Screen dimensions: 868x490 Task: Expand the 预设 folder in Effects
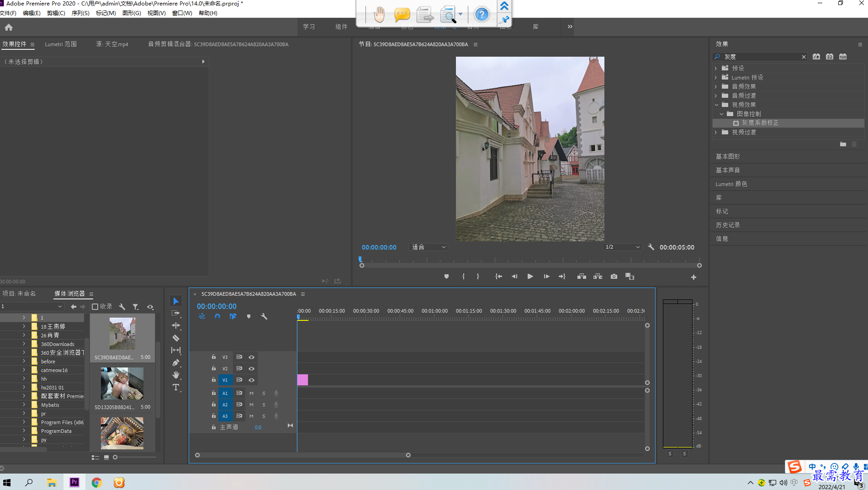[716, 68]
